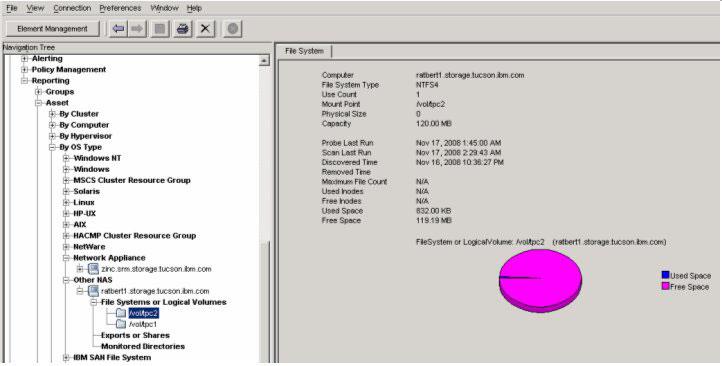The height and width of the screenshot is (366, 722).
Task: Expand the By Hypervisor node
Action: click(x=52, y=136)
